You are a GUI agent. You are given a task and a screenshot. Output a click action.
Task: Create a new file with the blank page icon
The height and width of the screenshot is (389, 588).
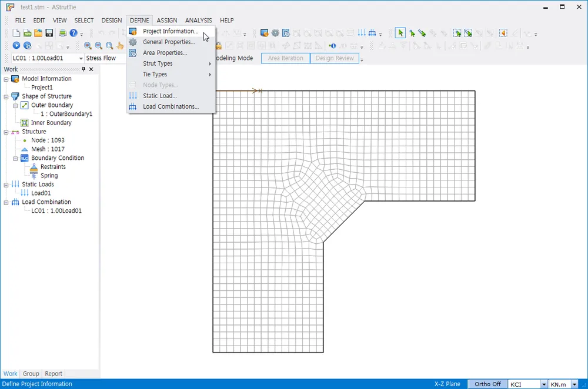[x=16, y=33]
